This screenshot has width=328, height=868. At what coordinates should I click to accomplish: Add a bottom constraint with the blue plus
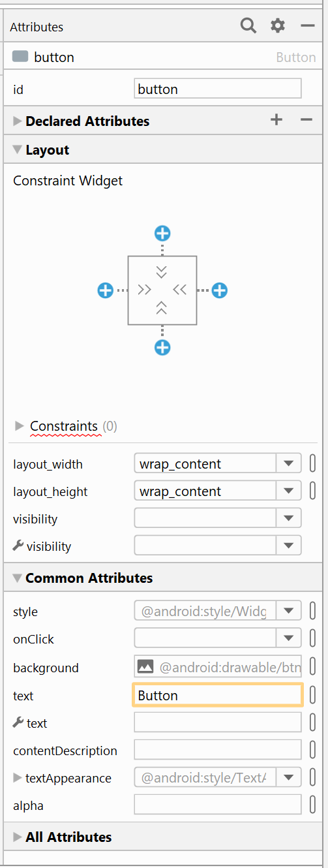pos(162,347)
